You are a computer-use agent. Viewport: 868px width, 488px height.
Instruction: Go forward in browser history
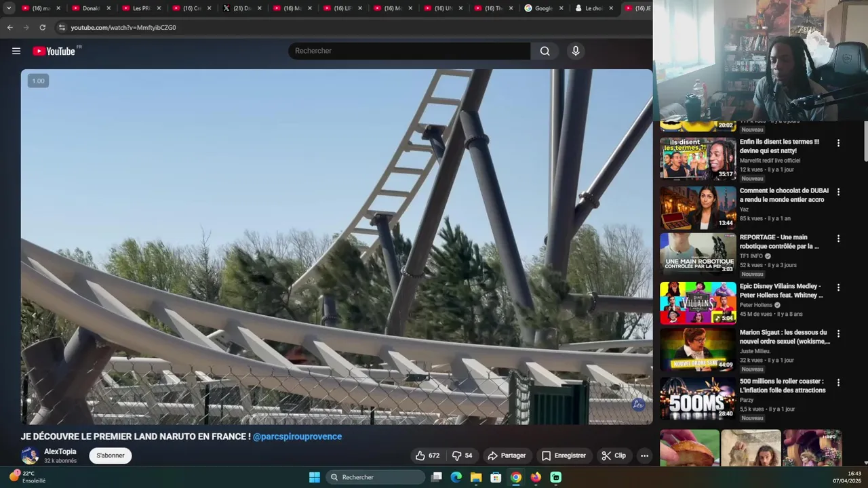(x=26, y=28)
